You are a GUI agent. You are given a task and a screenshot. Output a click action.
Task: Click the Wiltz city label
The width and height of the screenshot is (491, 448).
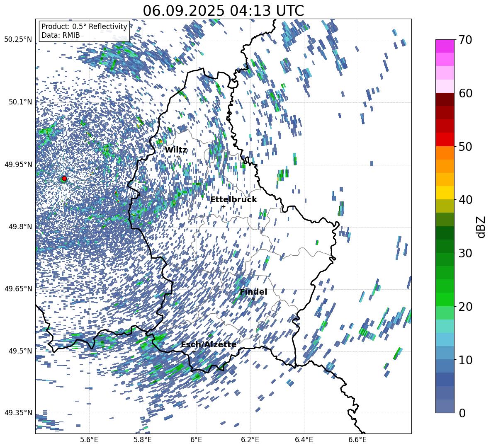click(x=176, y=150)
